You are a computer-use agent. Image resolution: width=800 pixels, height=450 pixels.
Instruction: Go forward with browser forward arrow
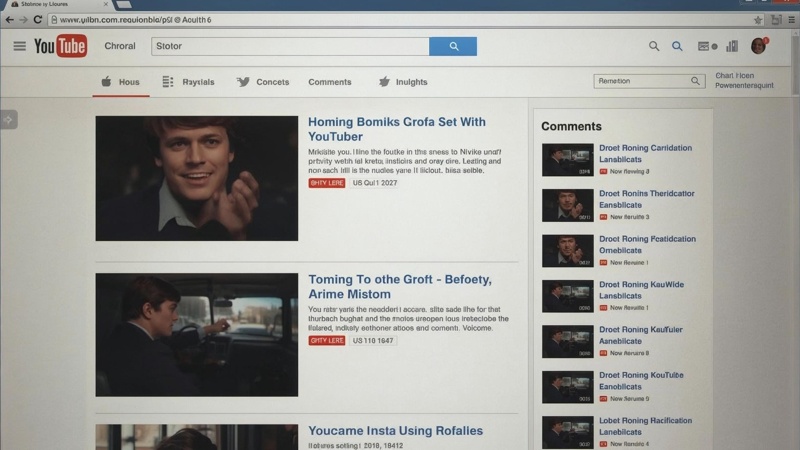(x=23, y=19)
